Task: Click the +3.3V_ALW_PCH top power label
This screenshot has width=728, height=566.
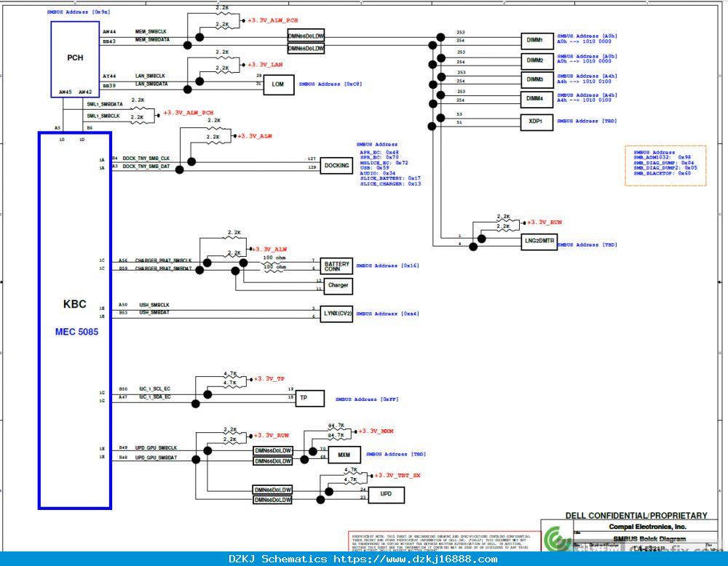Action: 272,20
